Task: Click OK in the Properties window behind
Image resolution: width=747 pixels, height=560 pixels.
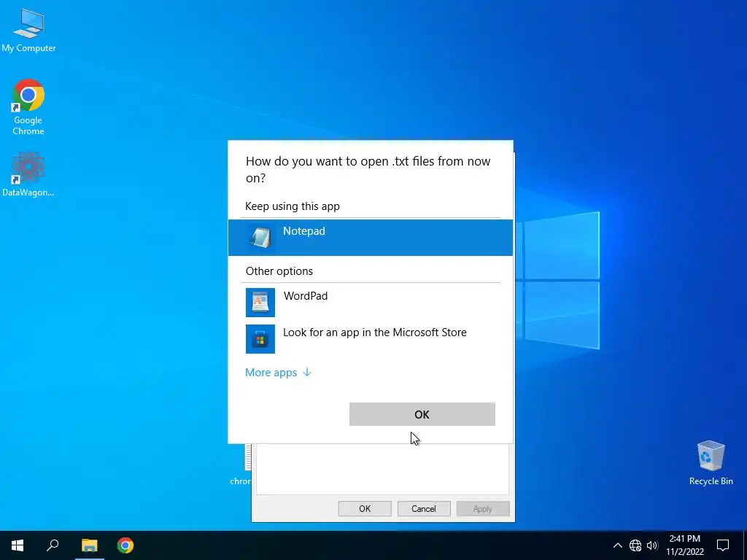Action: point(365,508)
